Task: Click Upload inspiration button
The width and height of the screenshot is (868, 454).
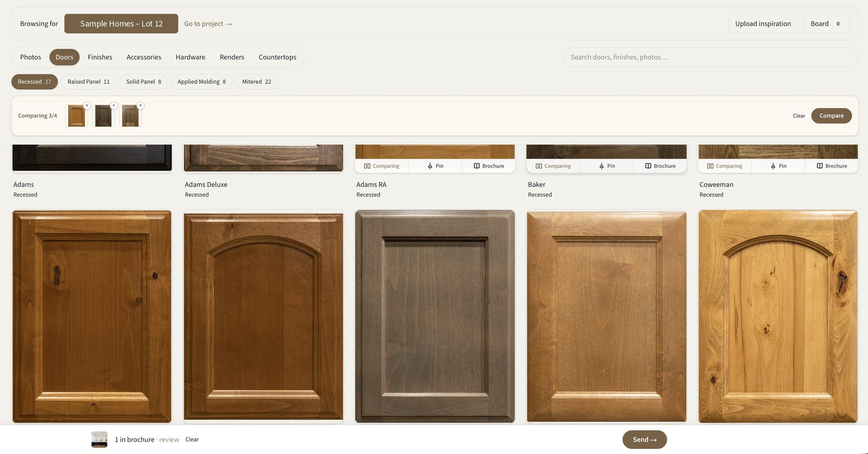Action: pyautogui.click(x=763, y=24)
